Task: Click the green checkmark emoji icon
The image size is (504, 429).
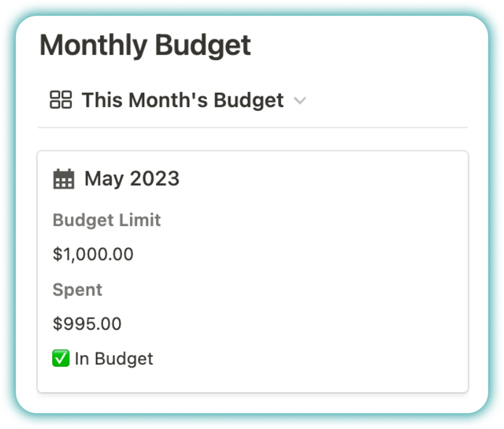Action: 61,358
